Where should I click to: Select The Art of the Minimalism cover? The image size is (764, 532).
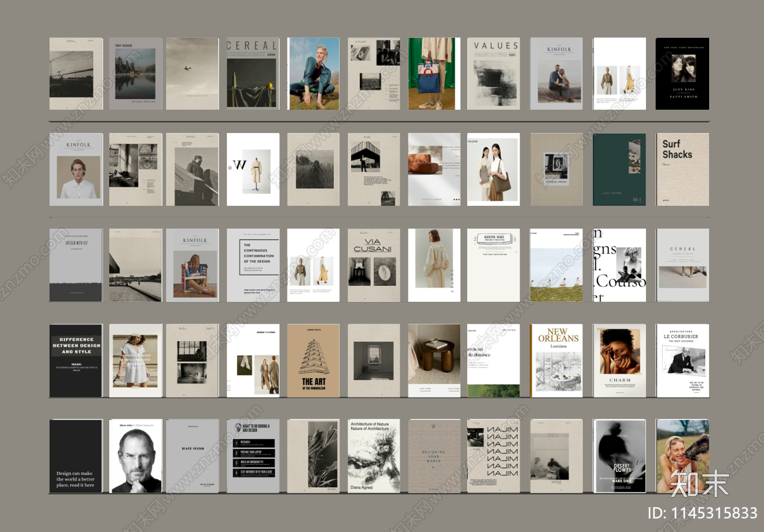(313, 361)
